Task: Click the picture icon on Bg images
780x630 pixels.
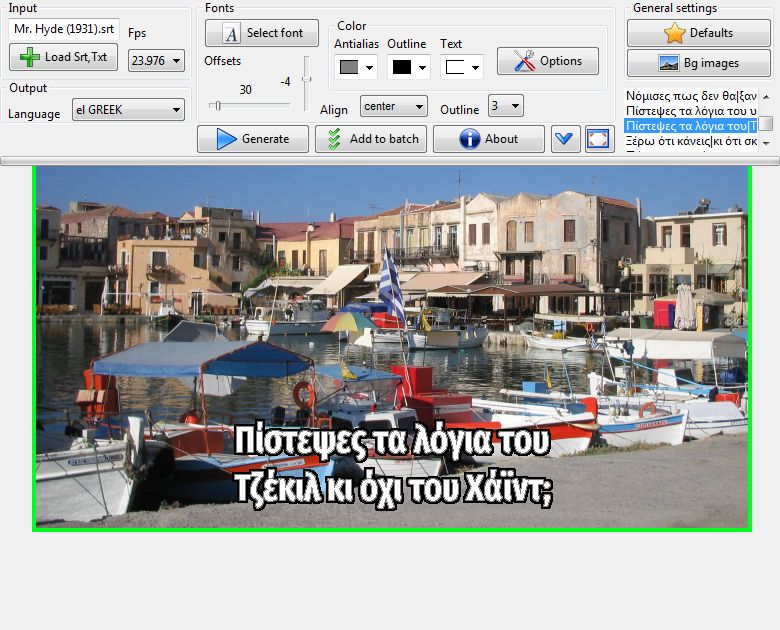Action: coord(669,63)
